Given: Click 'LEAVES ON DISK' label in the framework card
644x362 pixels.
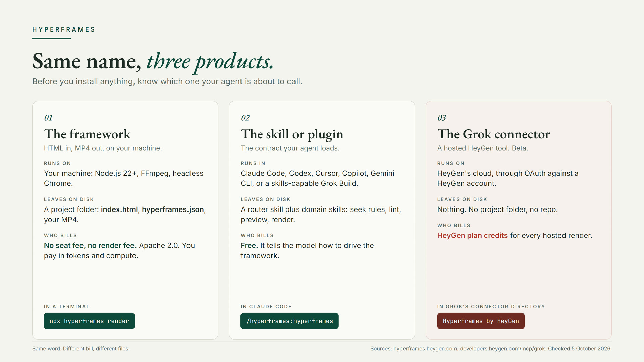Looking at the screenshot, I should pos(69,199).
